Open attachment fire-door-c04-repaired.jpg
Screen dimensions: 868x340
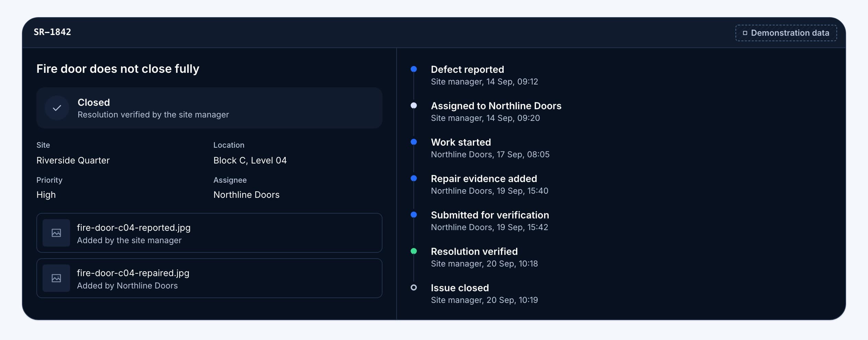click(209, 278)
